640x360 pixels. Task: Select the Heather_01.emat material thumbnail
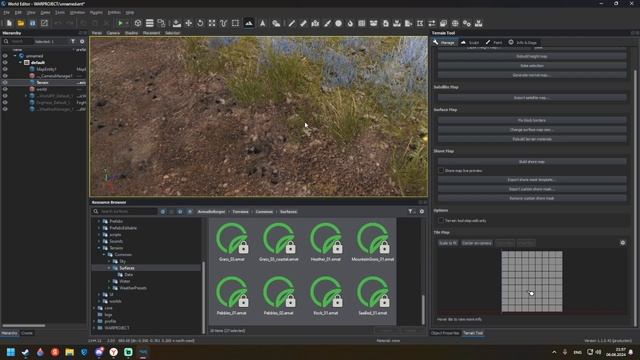[326, 242]
